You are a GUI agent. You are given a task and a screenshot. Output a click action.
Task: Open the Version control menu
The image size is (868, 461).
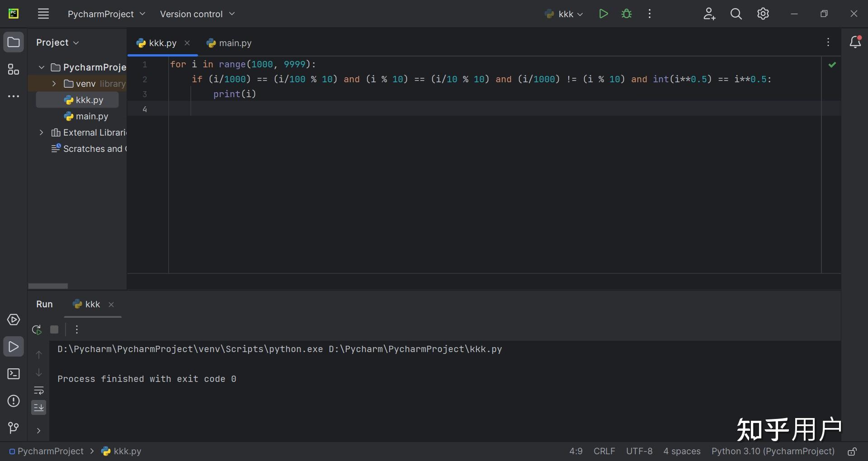click(198, 14)
